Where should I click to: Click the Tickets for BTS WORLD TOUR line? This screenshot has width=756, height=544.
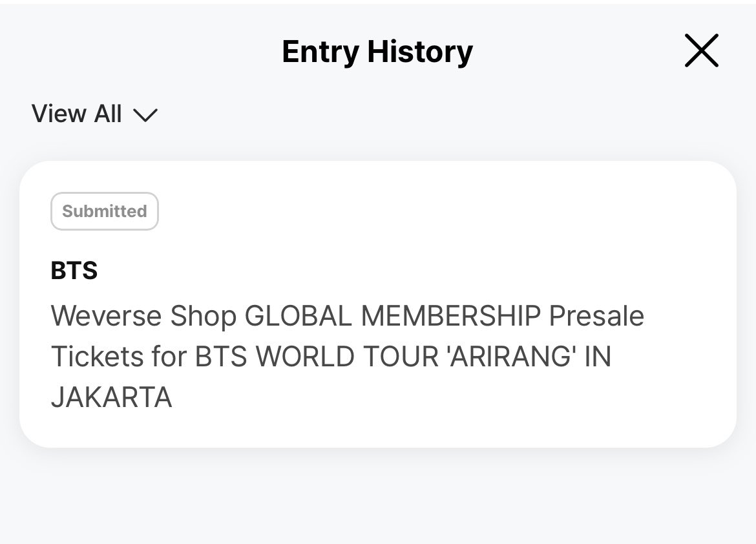pyautogui.click(x=331, y=357)
